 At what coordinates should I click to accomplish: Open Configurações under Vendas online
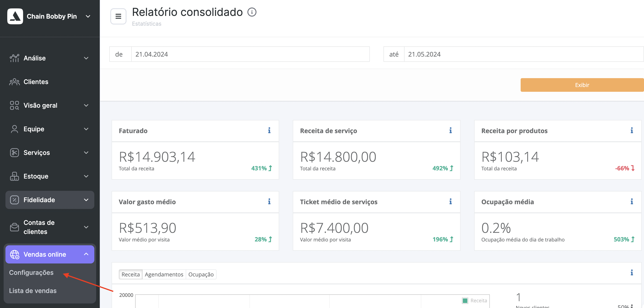coord(31,272)
